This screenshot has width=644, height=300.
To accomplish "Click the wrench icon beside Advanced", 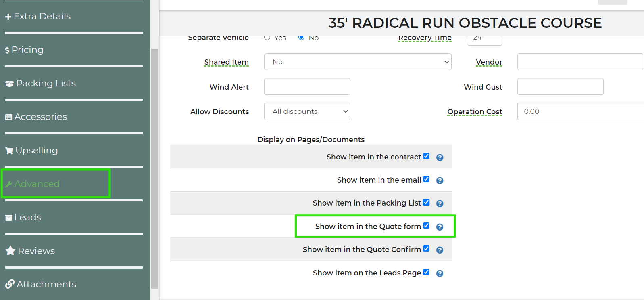I will coord(8,185).
